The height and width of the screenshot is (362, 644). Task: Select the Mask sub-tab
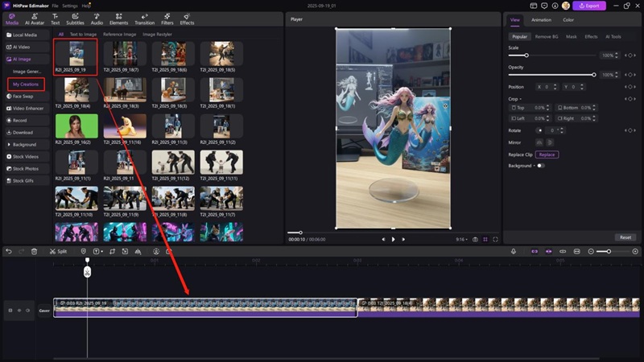[x=572, y=36]
